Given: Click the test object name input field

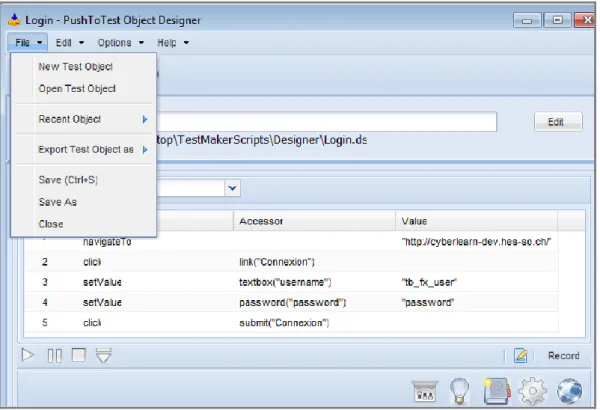Looking at the screenshot, I should click(326, 122).
